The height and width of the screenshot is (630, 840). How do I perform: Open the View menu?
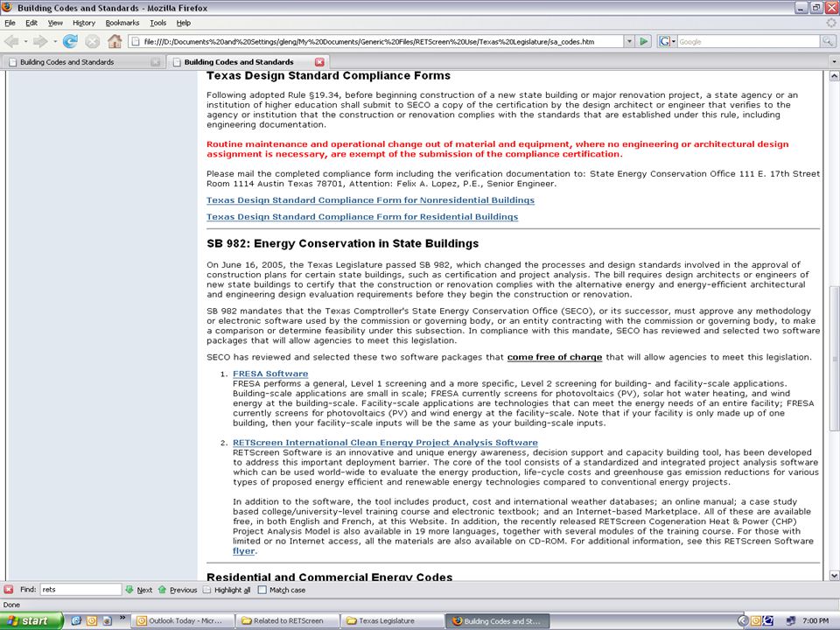[x=55, y=23]
